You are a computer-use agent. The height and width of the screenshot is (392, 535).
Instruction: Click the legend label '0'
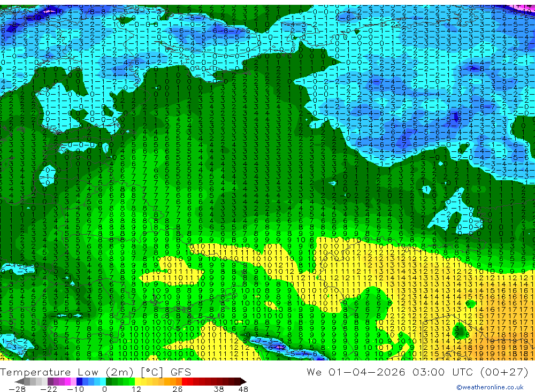click(105, 389)
